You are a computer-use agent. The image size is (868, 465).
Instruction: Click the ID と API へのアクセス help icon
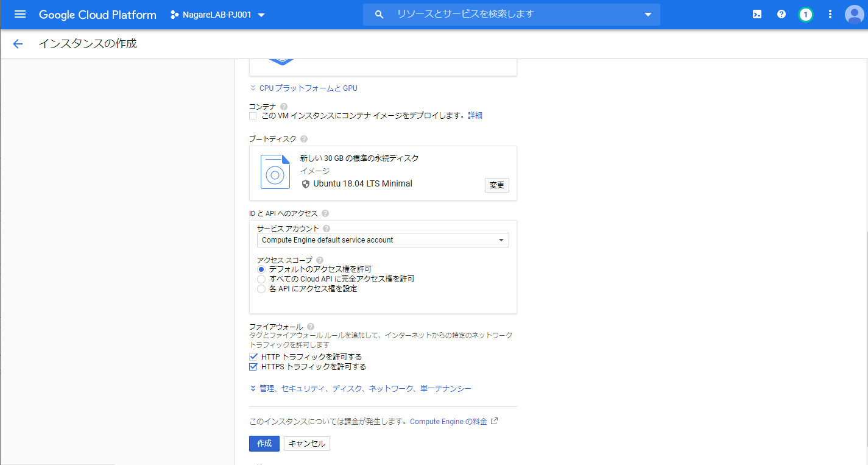[x=325, y=213]
